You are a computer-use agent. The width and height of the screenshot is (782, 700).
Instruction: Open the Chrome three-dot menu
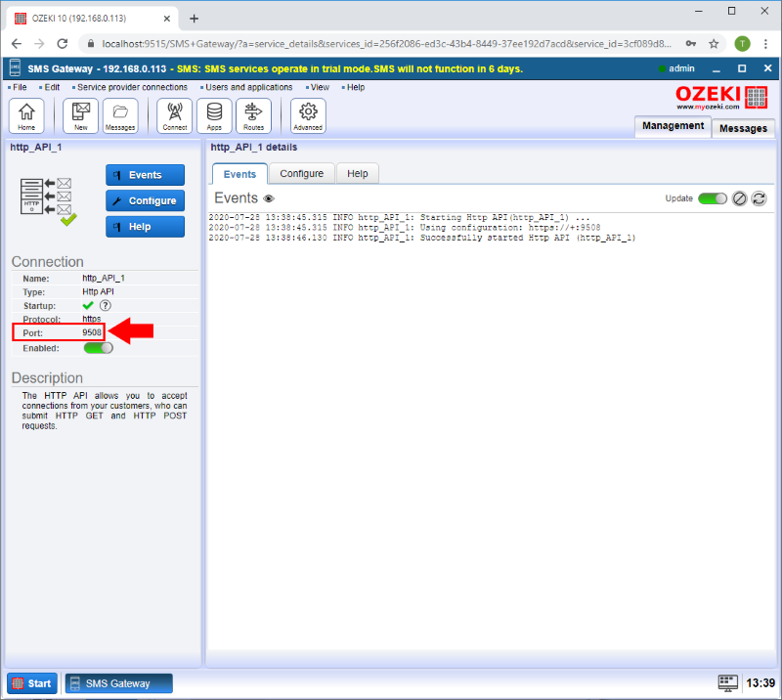pyautogui.click(x=765, y=44)
